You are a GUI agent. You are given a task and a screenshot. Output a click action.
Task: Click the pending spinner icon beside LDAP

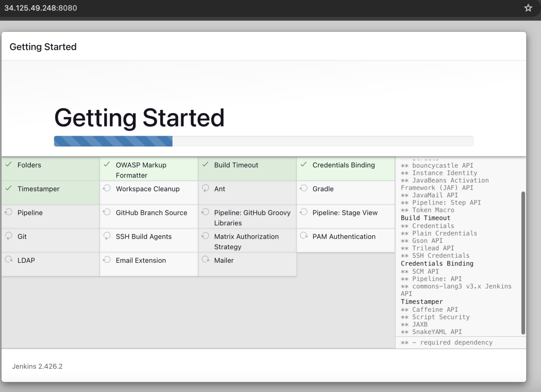[x=9, y=260]
